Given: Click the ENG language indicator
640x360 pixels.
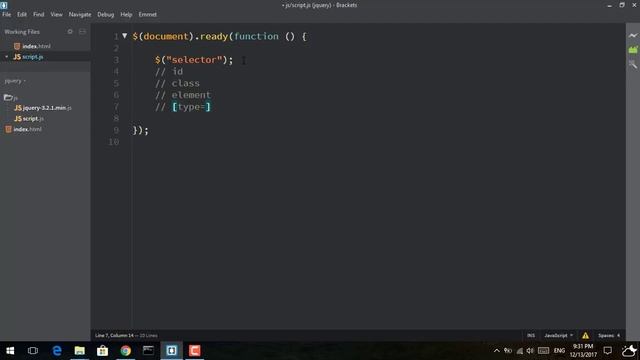Looking at the screenshot, I should point(559,351).
